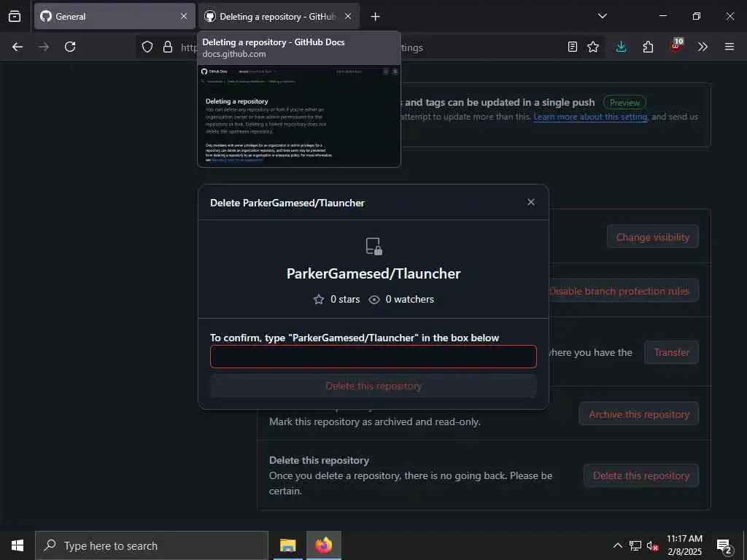
Task: Click Change visibility button
Action: 653,237
